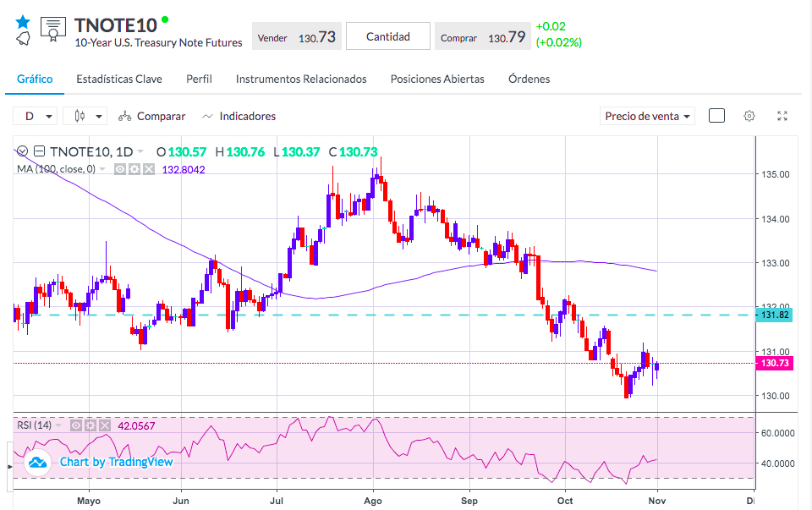Toggle the square checkbox beside Precio de venta
Image resolution: width=812 pixels, height=510 pixels.
point(716,116)
